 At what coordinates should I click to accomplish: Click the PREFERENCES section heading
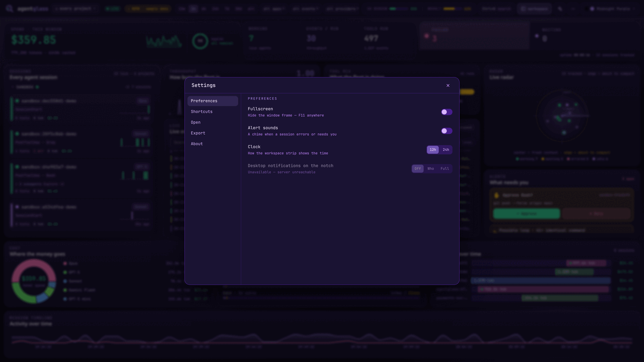[262, 99]
